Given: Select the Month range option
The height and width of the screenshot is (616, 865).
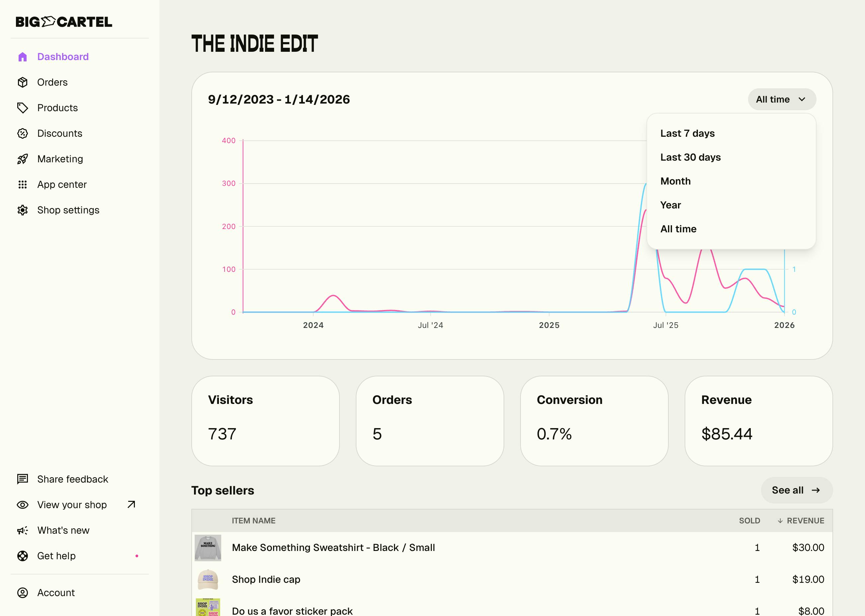Looking at the screenshot, I should point(675,181).
